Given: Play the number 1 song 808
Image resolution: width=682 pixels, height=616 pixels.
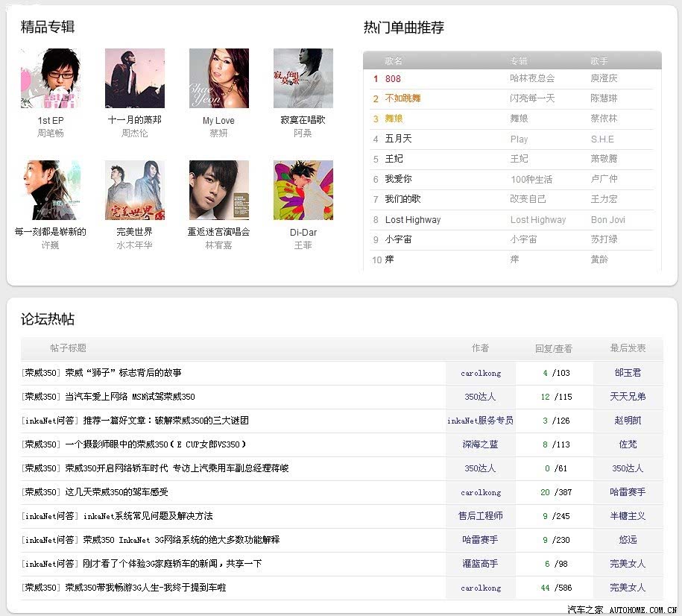Looking at the screenshot, I should [393, 79].
